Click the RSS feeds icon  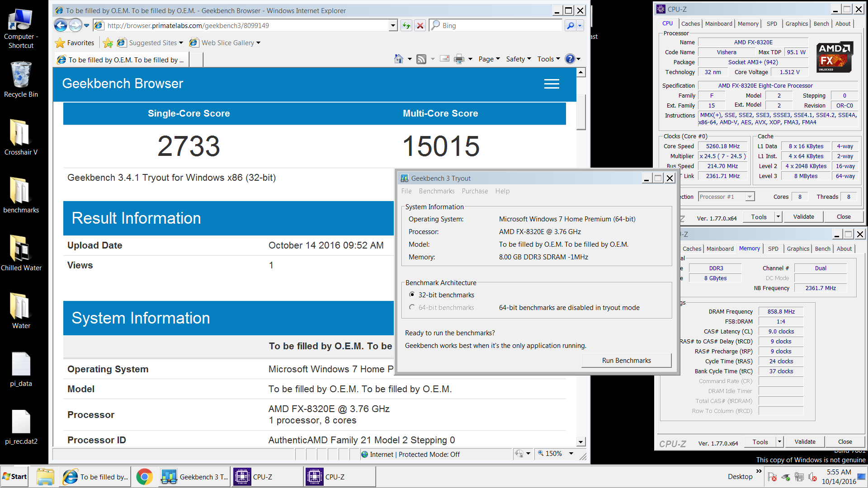click(x=421, y=59)
